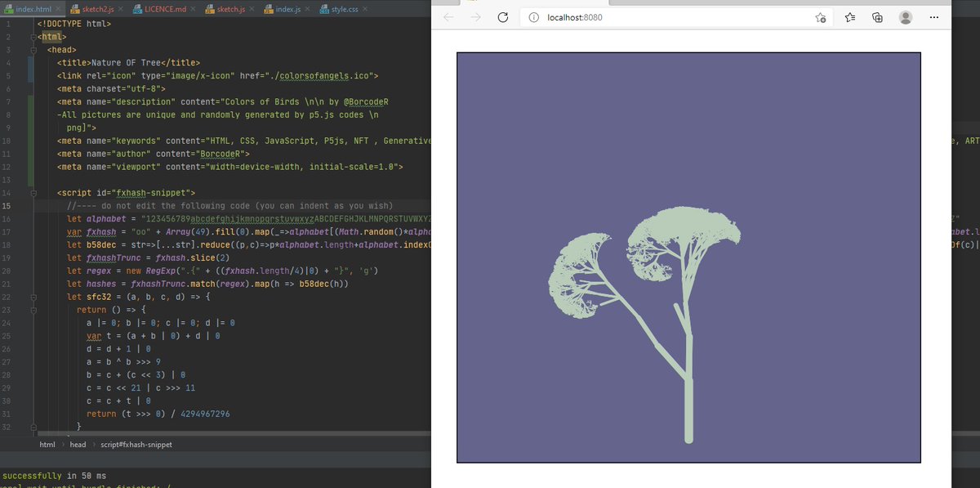
Task: Click the <!DOCTYPE html> declaration
Action: [73, 23]
